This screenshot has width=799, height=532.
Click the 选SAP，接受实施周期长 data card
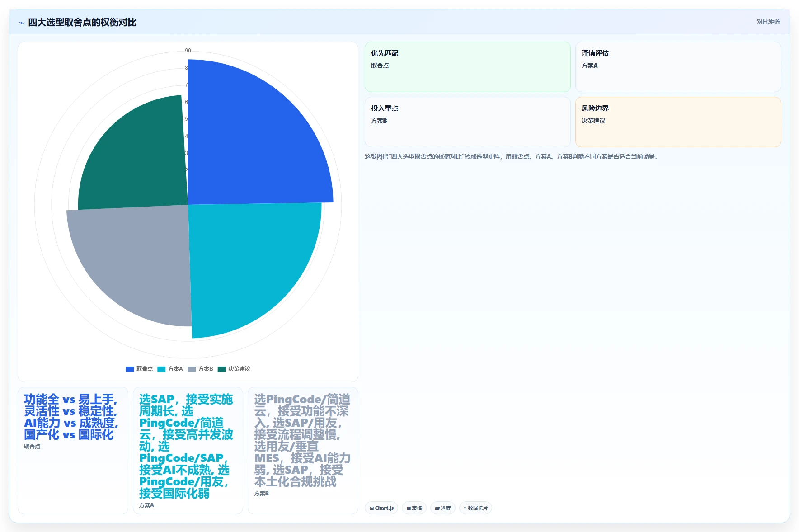point(188,451)
